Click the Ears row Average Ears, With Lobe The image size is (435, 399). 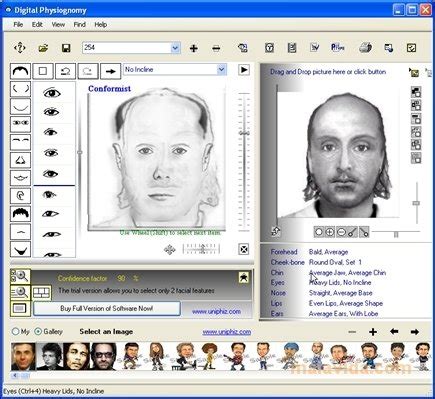click(324, 314)
